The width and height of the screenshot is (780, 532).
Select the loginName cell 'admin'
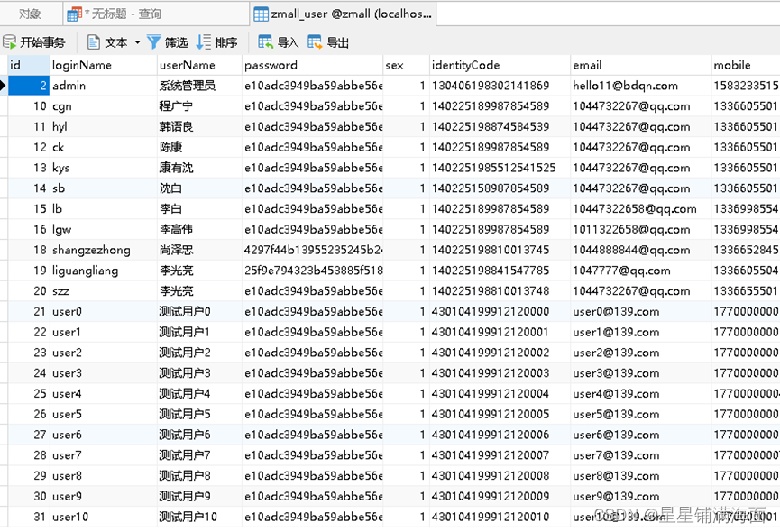click(x=104, y=86)
